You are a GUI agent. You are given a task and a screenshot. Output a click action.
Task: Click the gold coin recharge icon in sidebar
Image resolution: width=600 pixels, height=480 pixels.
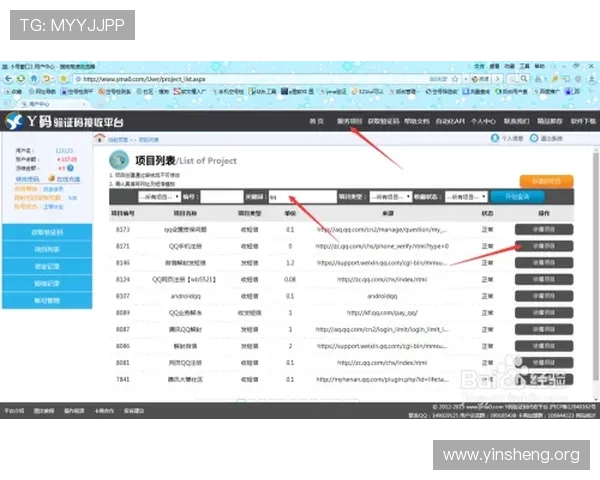tap(52, 178)
